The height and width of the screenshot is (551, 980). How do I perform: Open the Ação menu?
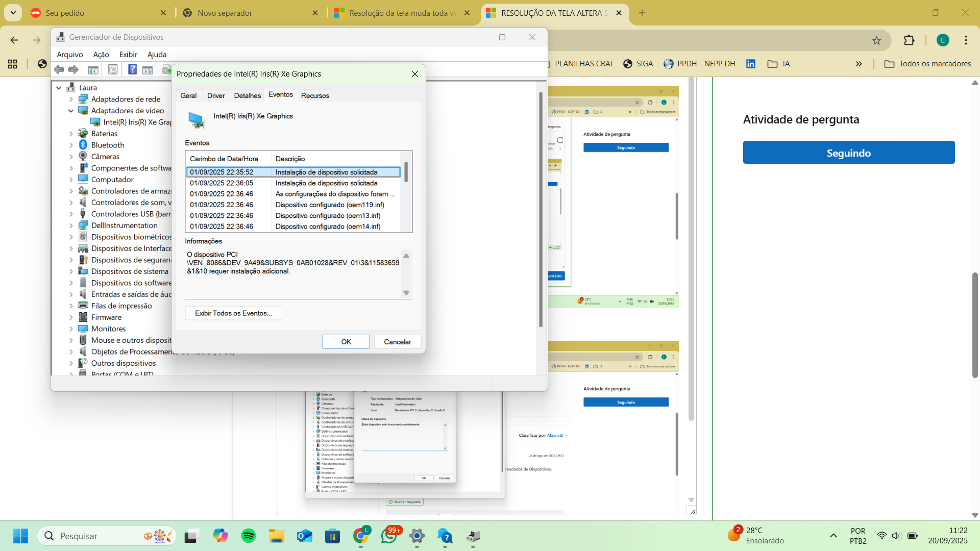[101, 55]
